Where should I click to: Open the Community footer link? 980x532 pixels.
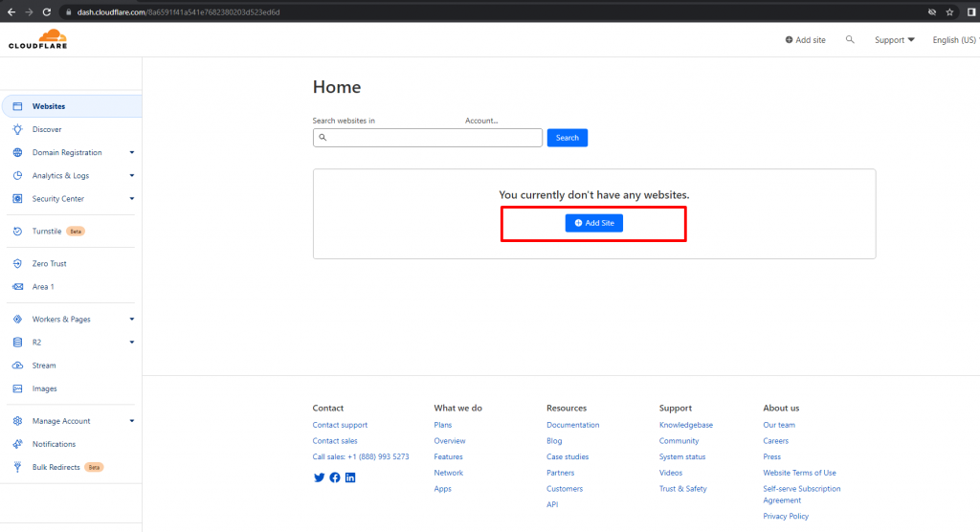[x=679, y=441]
